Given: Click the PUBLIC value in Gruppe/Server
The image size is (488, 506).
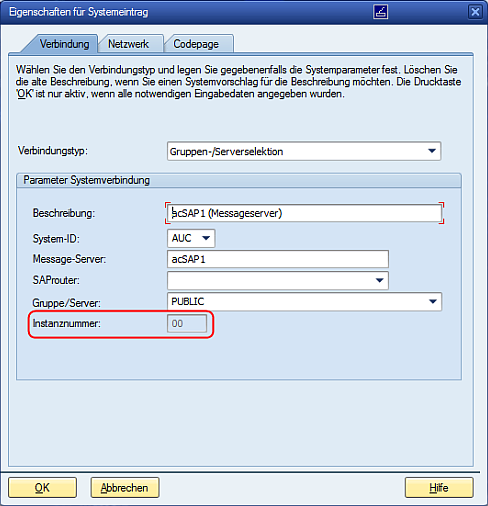Looking at the screenshot, I should [x=188, y=302].
